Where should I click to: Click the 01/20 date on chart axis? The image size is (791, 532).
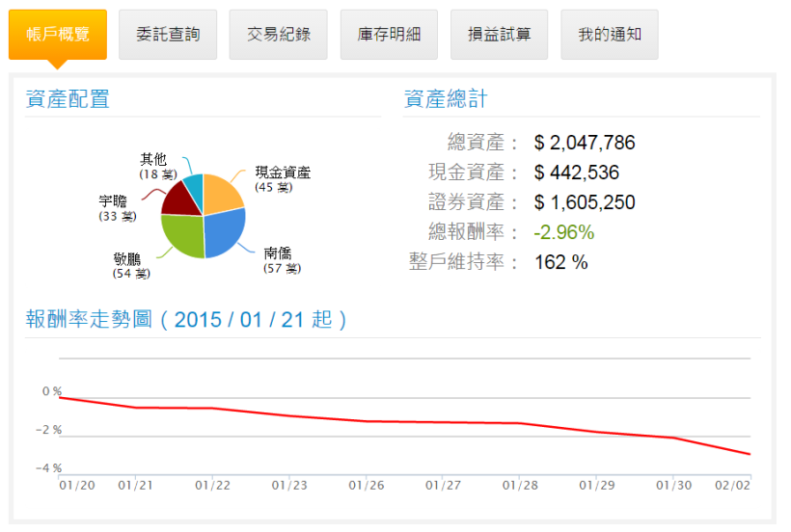pos(77,486)
